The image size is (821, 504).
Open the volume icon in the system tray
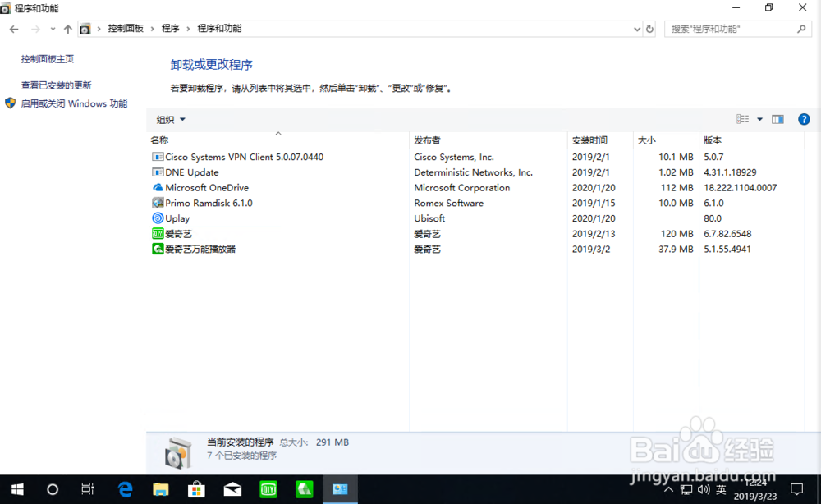[x=704, y=489]
